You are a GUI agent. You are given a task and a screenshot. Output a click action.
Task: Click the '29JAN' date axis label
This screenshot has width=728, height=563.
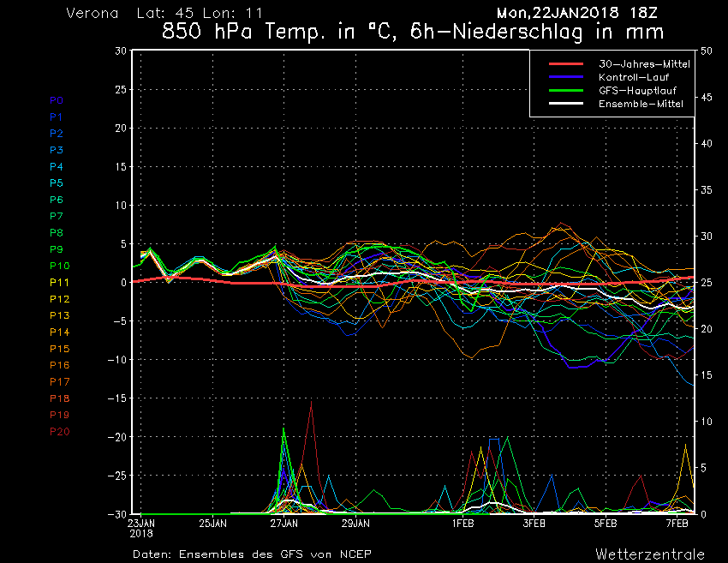[356, 524]
